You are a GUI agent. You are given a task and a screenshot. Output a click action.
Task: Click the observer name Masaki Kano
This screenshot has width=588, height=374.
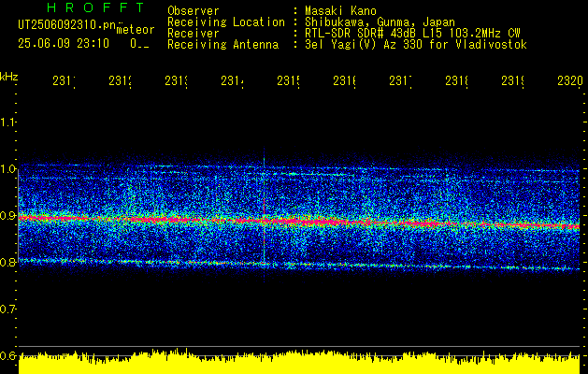coord(340,10)
